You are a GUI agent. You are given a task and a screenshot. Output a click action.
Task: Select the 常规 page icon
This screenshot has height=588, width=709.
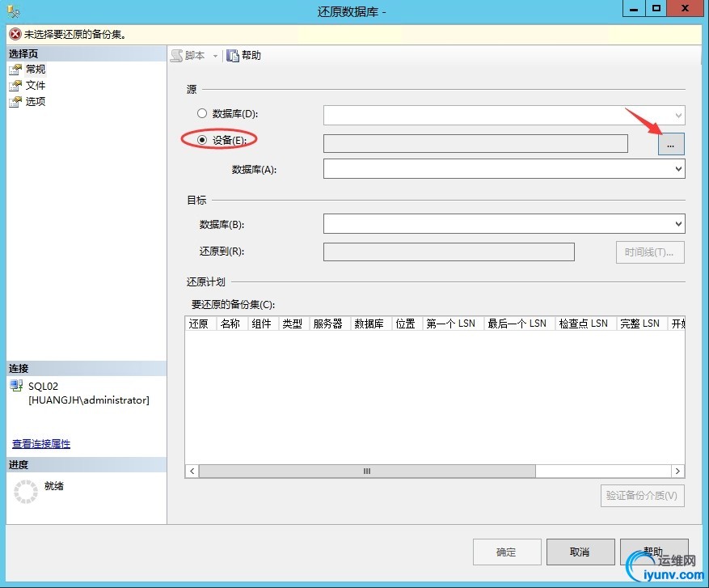pos(15,70)
